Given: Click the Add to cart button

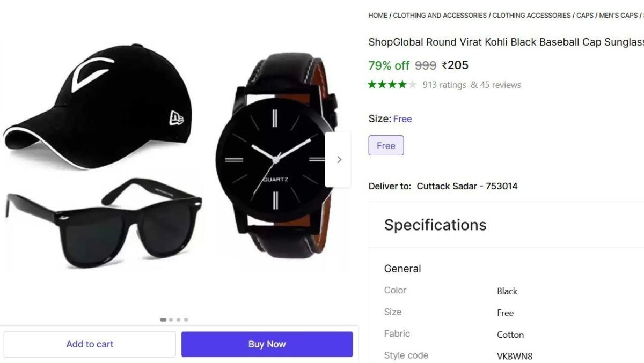Looking at the screenshot, I should (89, 344).
